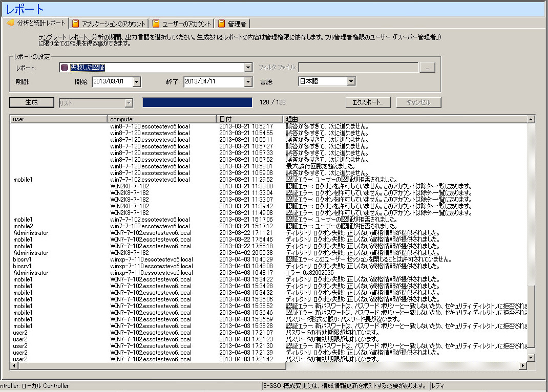Switch to the 管理者 tab
Image resolution: width=548 pixels, height=392 pixels.
(237, 24)
